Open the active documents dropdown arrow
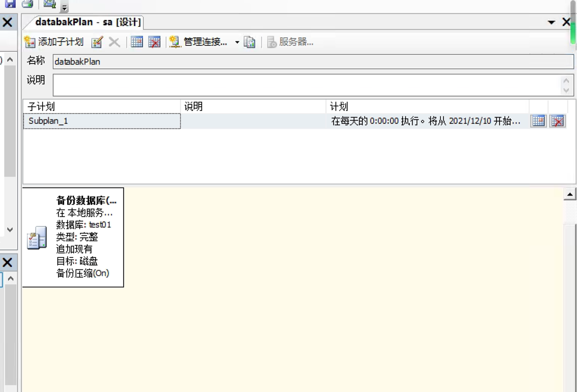Viewport: 577px width, 392px height. [x=551, y=22]
